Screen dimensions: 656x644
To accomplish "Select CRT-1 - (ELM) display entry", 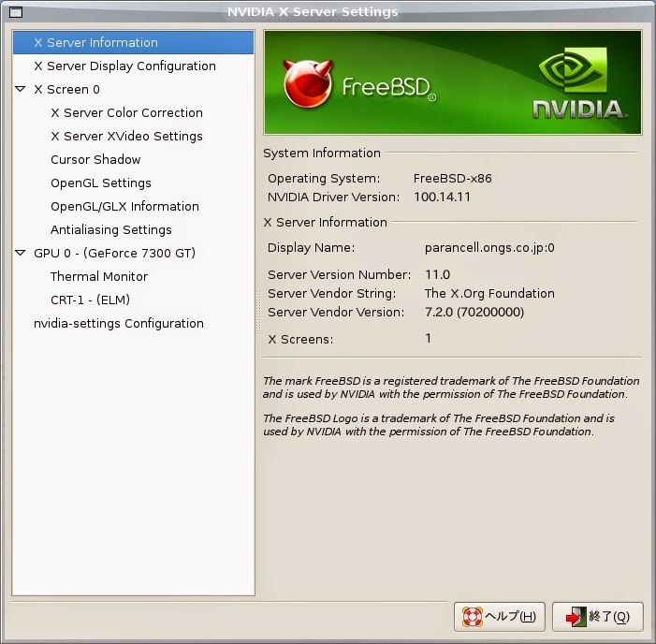I will pyautogui.click(x=90, y=300).
